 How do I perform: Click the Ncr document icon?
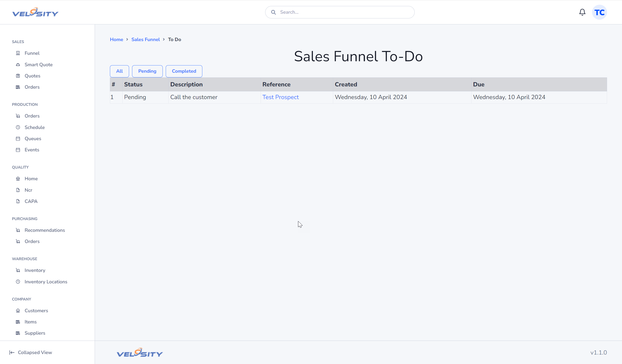pos(18,190)
